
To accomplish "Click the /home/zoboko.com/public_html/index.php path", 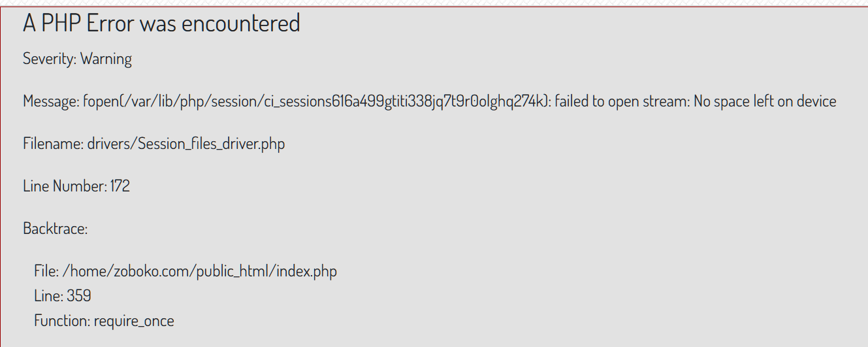I will [200, 271].
